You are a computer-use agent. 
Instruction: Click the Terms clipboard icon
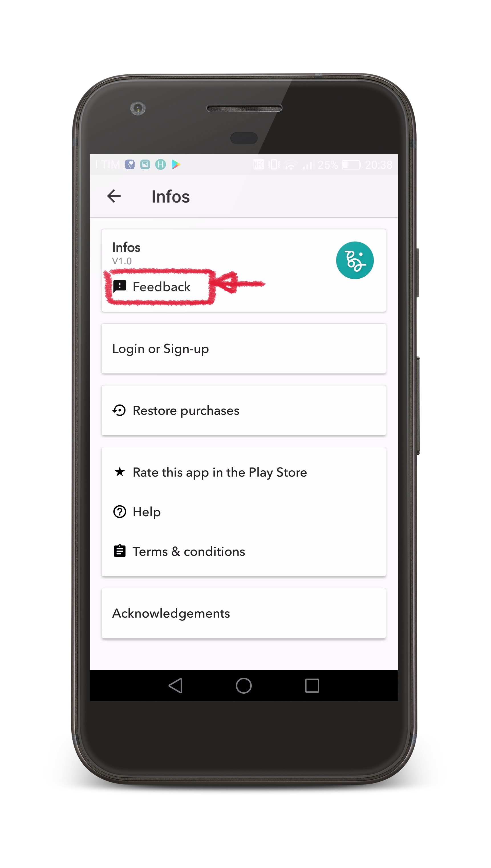click(x=119, y=551)
